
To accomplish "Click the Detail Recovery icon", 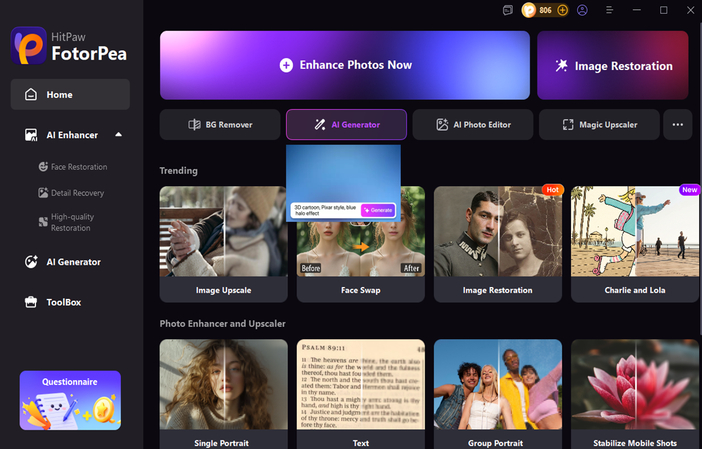I will [x=43, y=193].
